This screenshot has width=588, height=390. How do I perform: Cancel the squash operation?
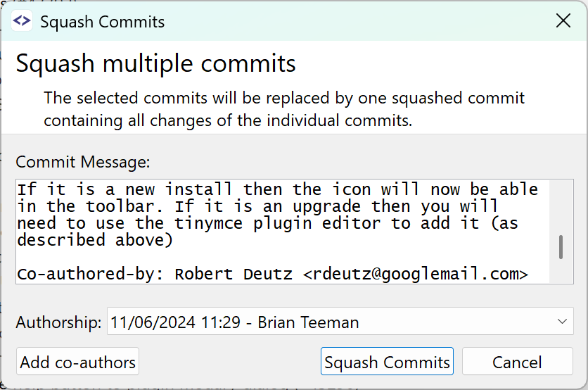tap(517, 361)
